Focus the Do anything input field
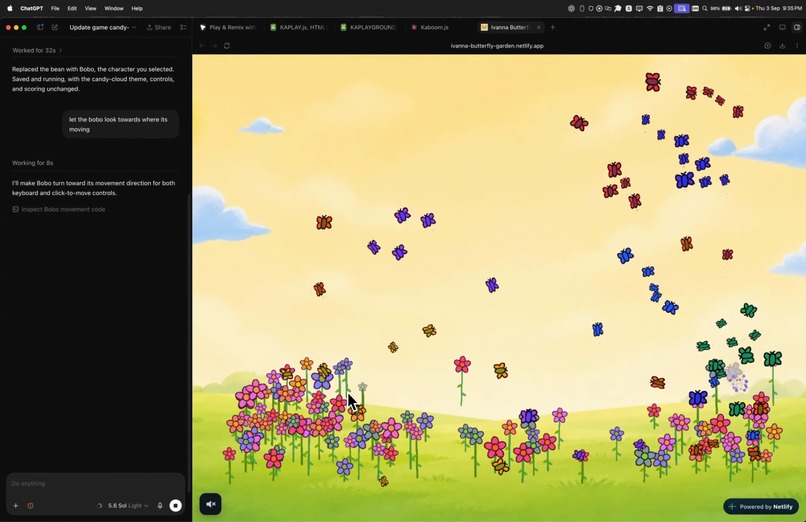Screen dimensions: 806x522 [x=95, y=483]
